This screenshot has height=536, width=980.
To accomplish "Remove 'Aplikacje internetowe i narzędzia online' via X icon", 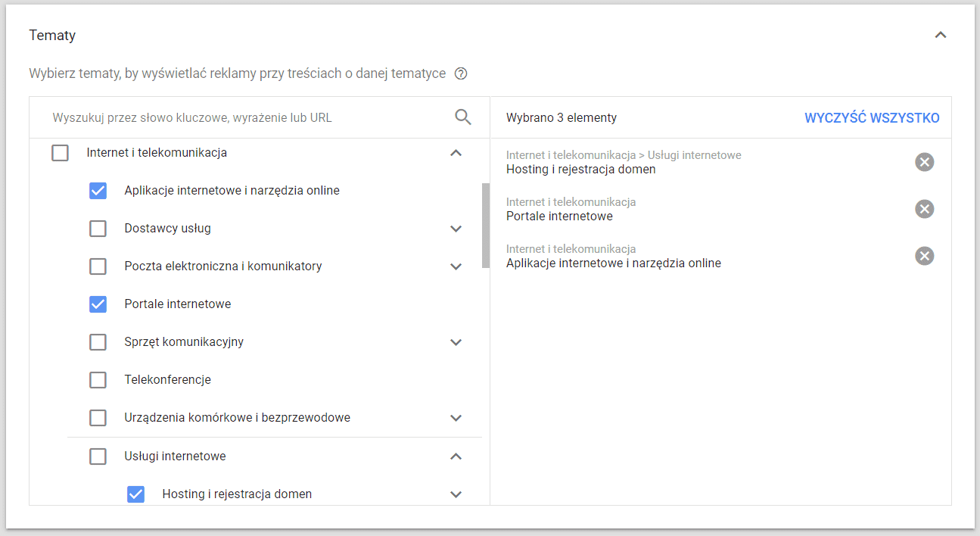I will point(924,256).
